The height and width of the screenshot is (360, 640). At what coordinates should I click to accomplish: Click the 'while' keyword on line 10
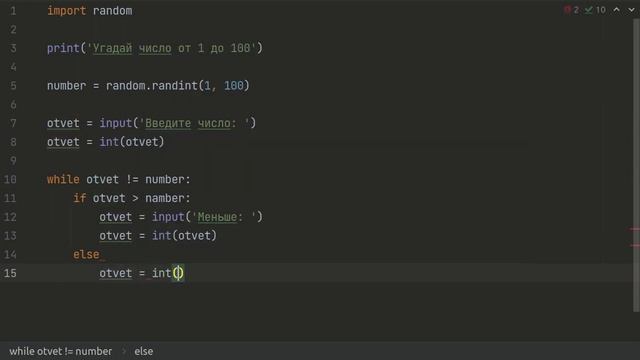pyautogui.click(x=63, y=180)
